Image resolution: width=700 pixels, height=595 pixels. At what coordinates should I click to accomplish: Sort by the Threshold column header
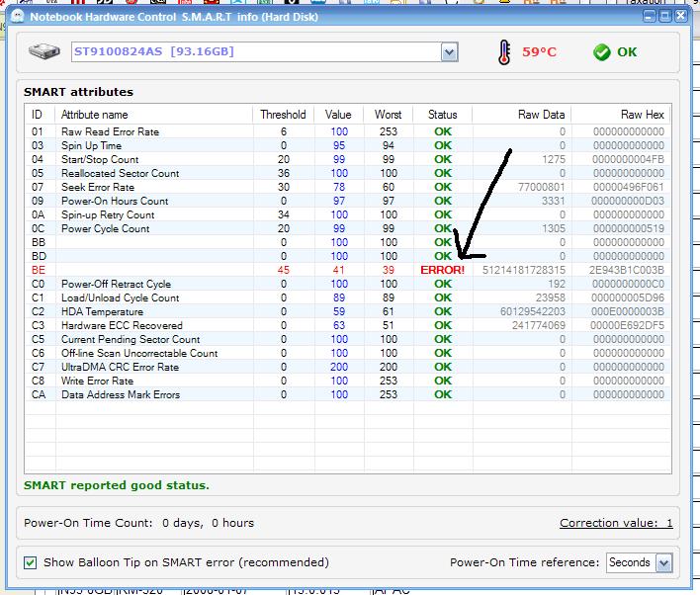(x=283, y=115)
